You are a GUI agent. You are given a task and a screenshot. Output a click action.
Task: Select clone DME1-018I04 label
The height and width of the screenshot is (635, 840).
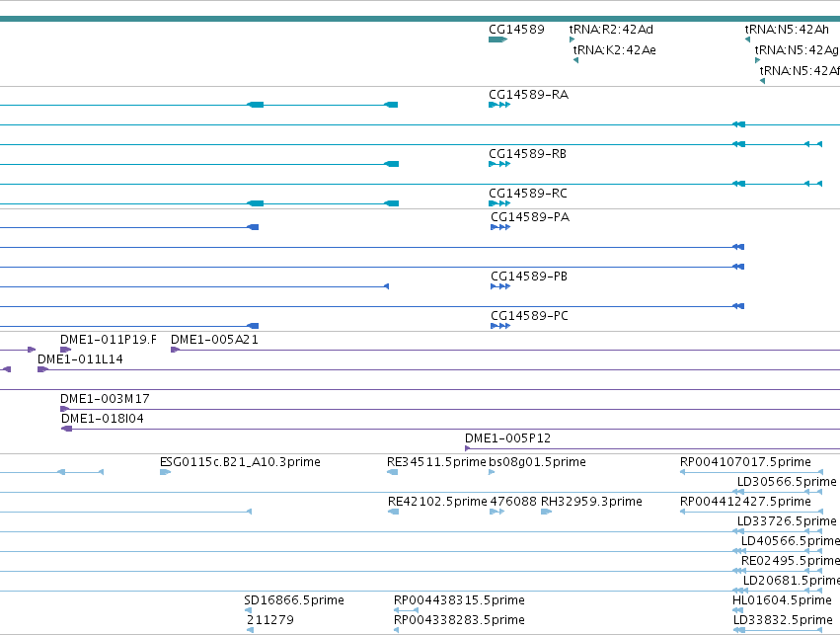(103, 419)
